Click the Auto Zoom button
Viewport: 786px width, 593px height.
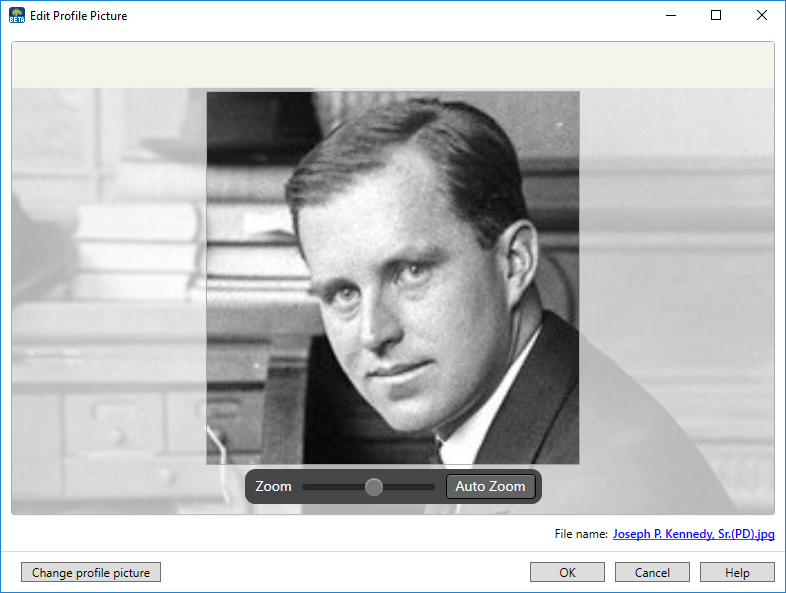click(x=490, y=487)
